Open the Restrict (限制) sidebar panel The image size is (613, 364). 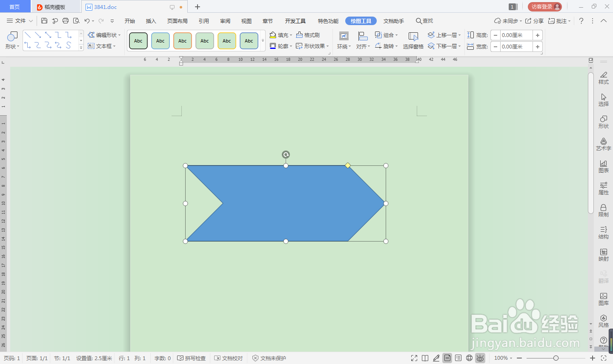click(604, 210)
